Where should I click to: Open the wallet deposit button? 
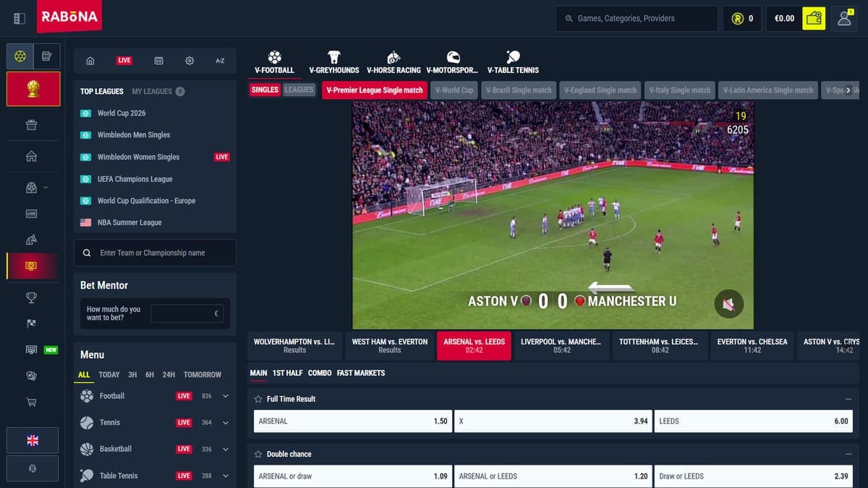coord(814,18)
